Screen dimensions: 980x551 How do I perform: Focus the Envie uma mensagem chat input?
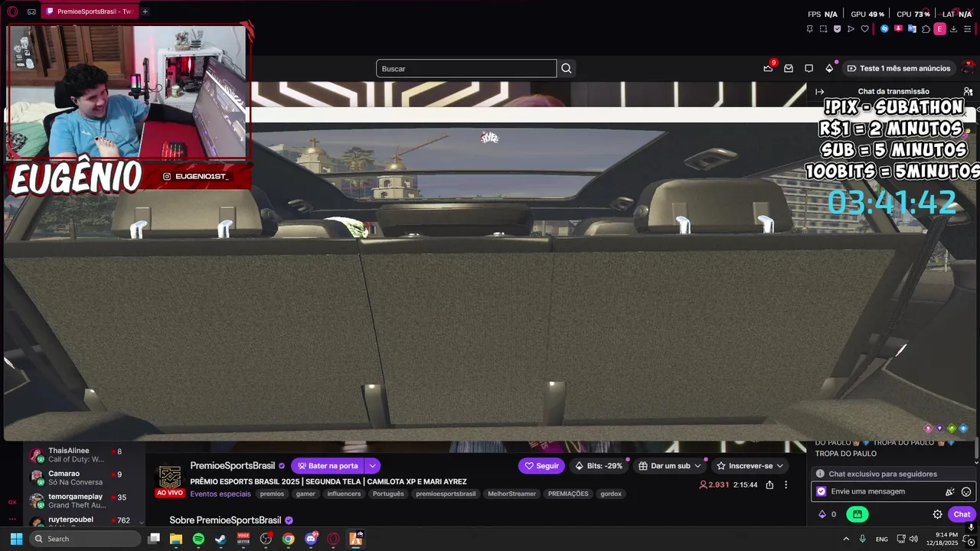[x=892, y=491]
